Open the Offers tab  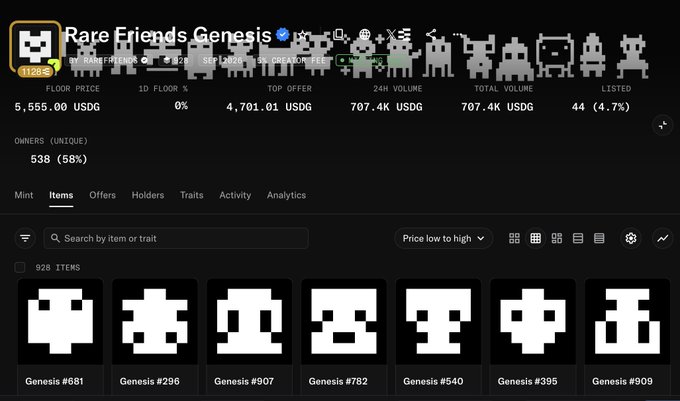click(x=102, y=195)
